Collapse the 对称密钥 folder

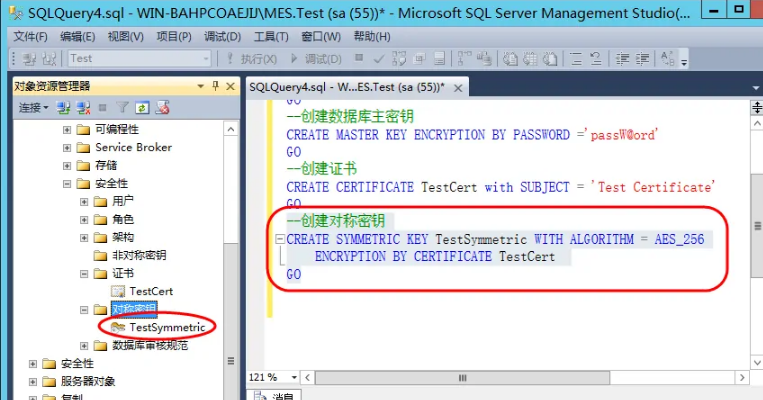click(x=84, y=309)
